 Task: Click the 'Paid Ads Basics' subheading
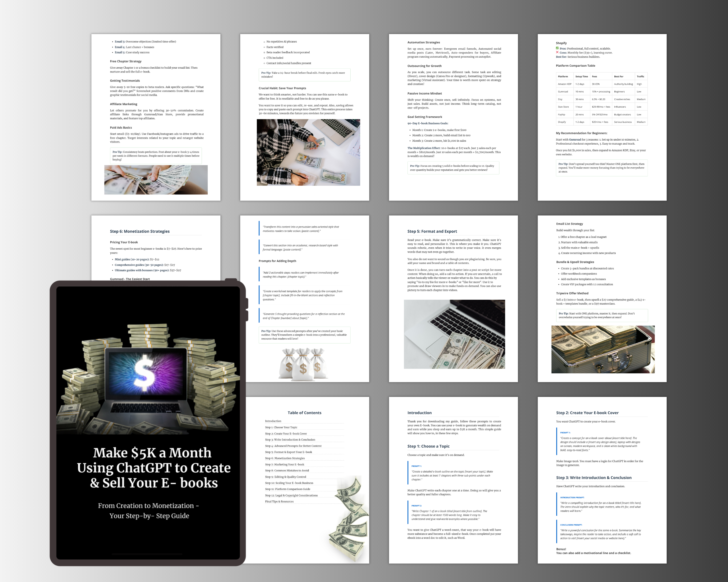coord(121,127)
